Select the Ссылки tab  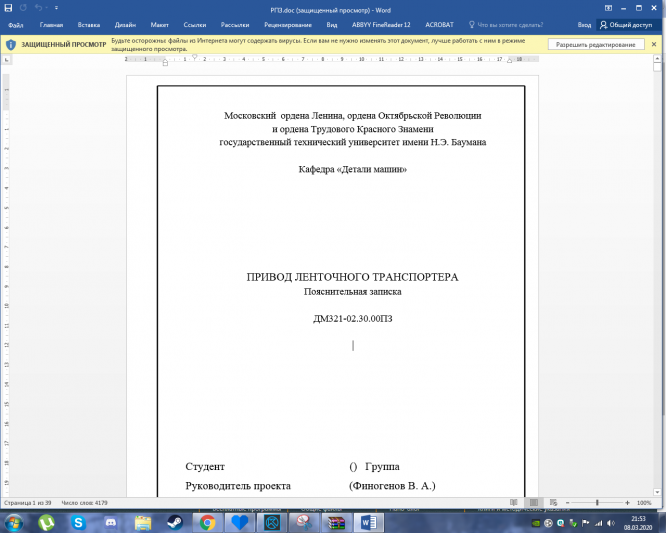pyautogui.click(x=195, y=25)
